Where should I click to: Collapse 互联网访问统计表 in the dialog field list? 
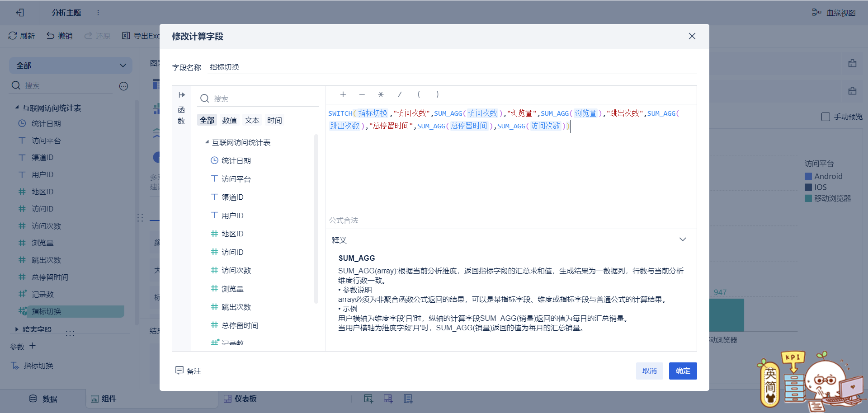click(x=207, y=142)
